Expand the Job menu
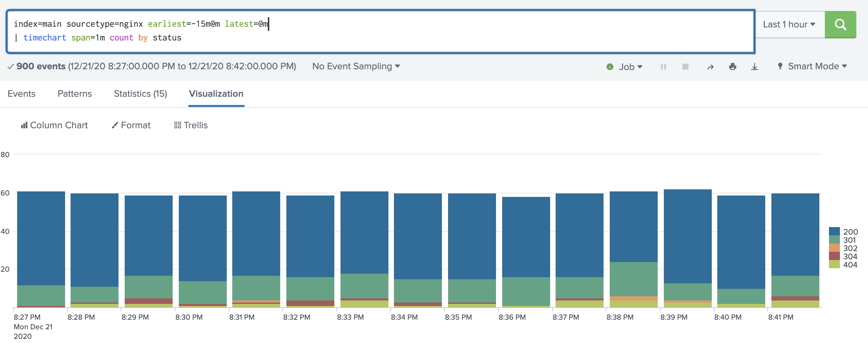Screen dimensions: 868x343 click(624, 67)
